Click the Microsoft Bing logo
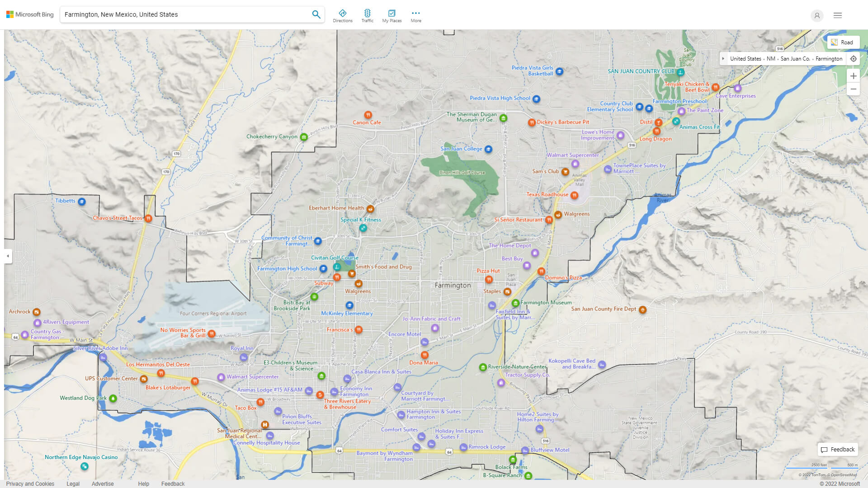Screen dimensions: 868x488 30,14
